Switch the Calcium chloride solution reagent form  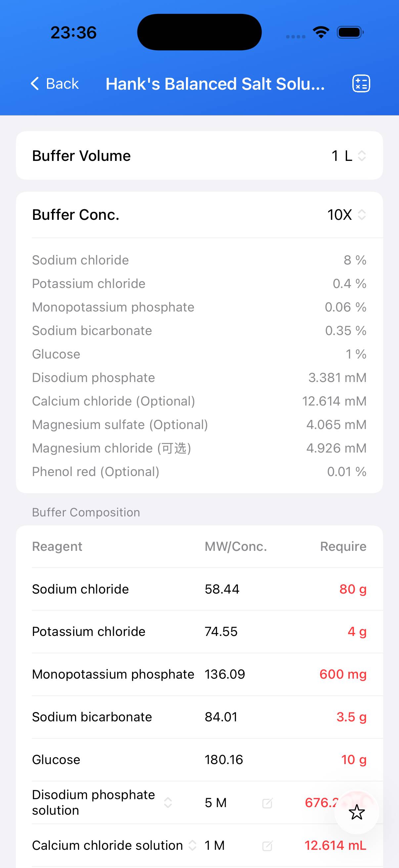click(192, 845)
